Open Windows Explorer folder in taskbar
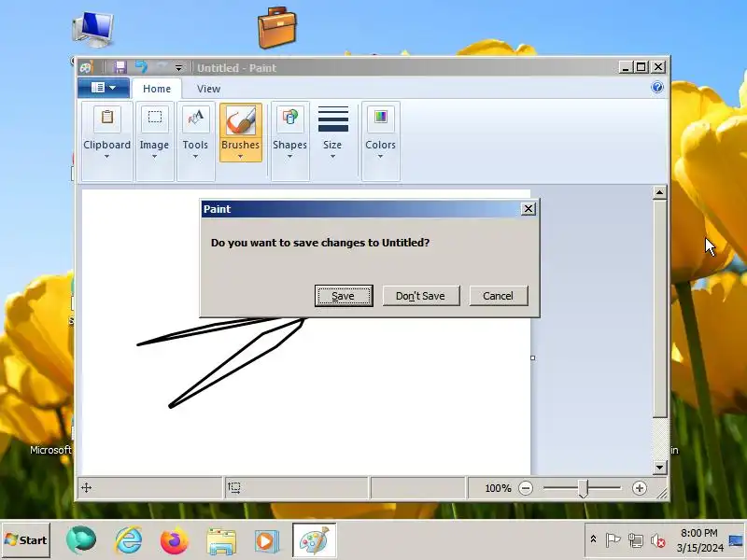Image resolution: width=747 pixels, height=560 pixels. tap(221, 541)
